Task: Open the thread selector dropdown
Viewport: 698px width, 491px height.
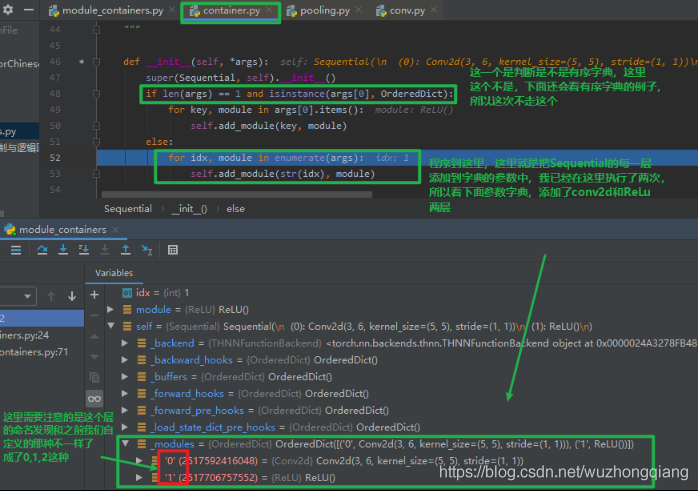Action: point(18,296)
